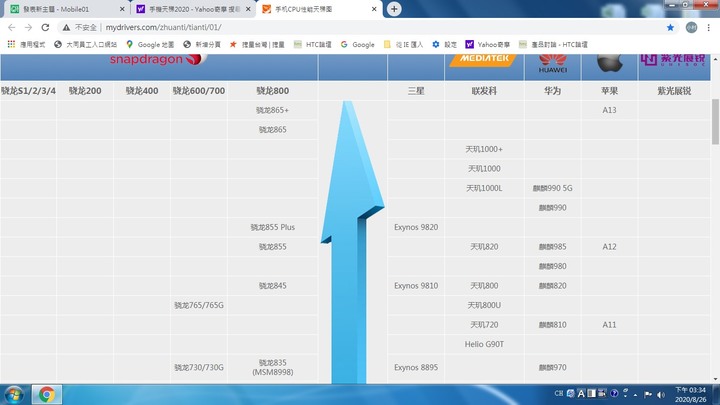The height and width of the screenshot is (405, 720).
Task: Select the 骁龙855 Plus cell
Action: [x=273, y=227]
